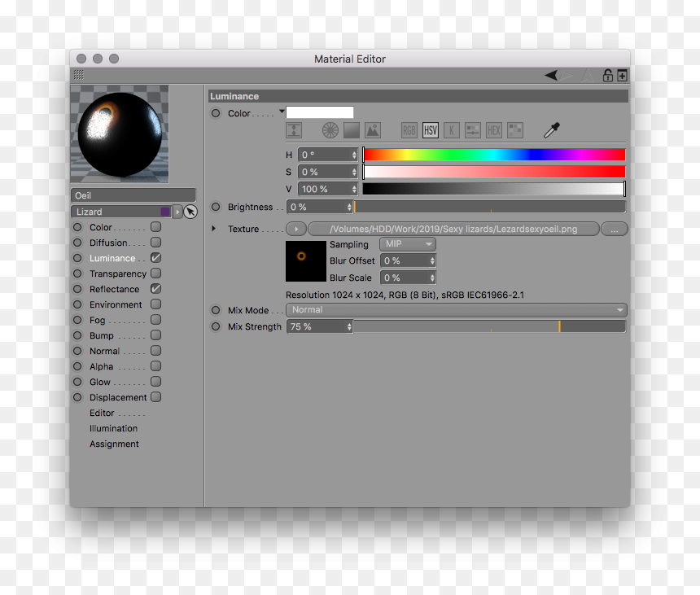Click the V 100 % value field
This screenshot has height=595, width=700.
[328, 190]
